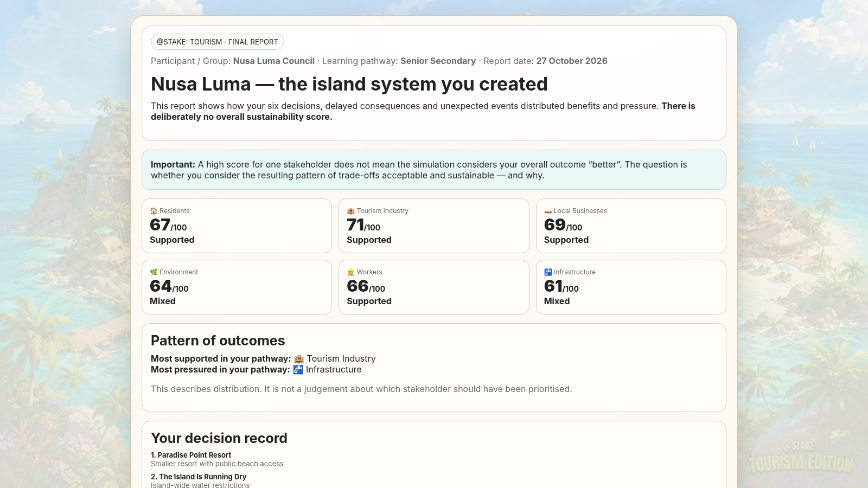Viewport: 868px width, 488px height.
Task: Open the Tourism Industry 71/100 card
Action: (x=433, y=226)
